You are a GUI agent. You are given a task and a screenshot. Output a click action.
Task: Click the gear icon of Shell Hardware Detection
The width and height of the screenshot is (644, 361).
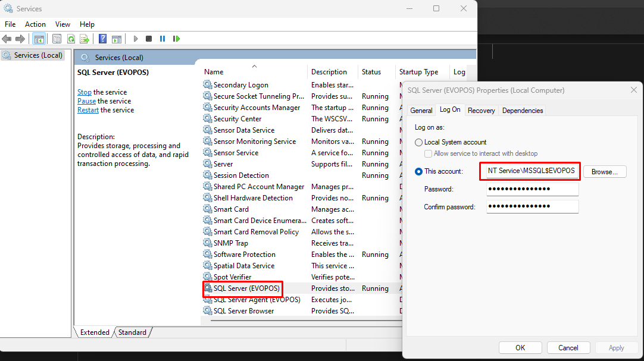[208, 197]
